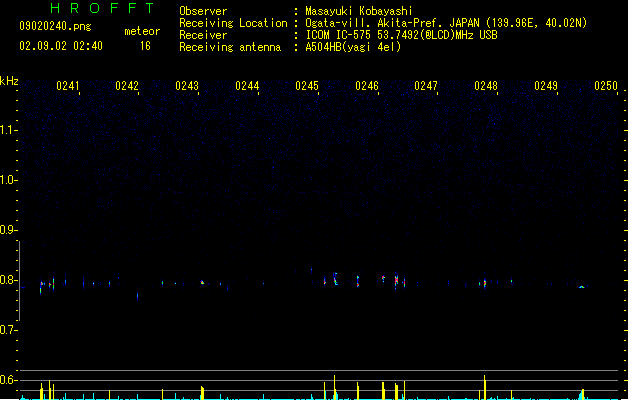Click the 0243 time marker
This screenshot has height=400, width=629.
(x=187, y=86)
